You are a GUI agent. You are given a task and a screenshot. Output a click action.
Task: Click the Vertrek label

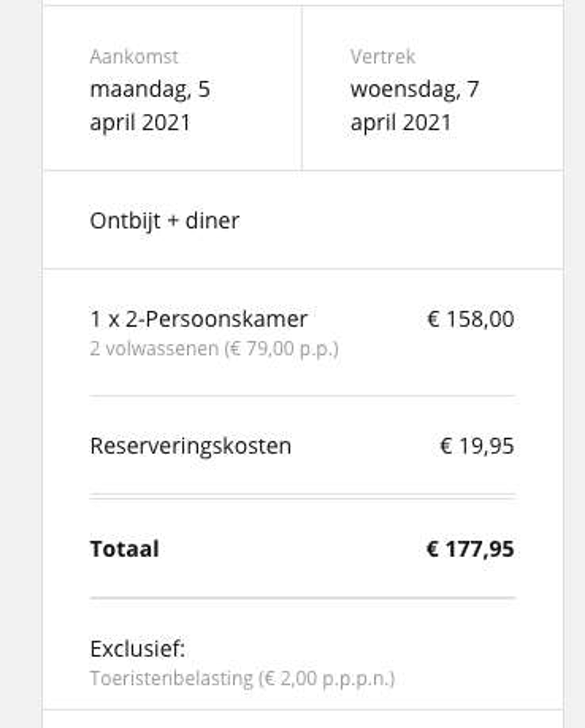[x=383, y=56]
